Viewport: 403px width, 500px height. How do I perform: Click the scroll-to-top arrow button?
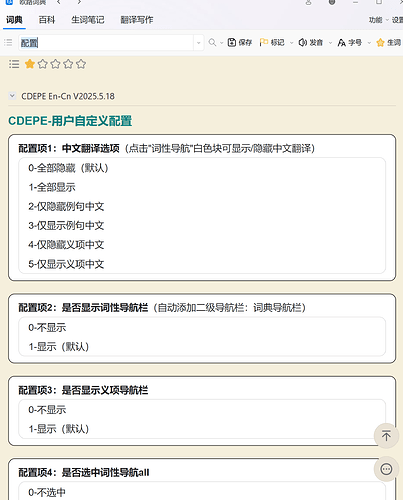tap(386, 436)
